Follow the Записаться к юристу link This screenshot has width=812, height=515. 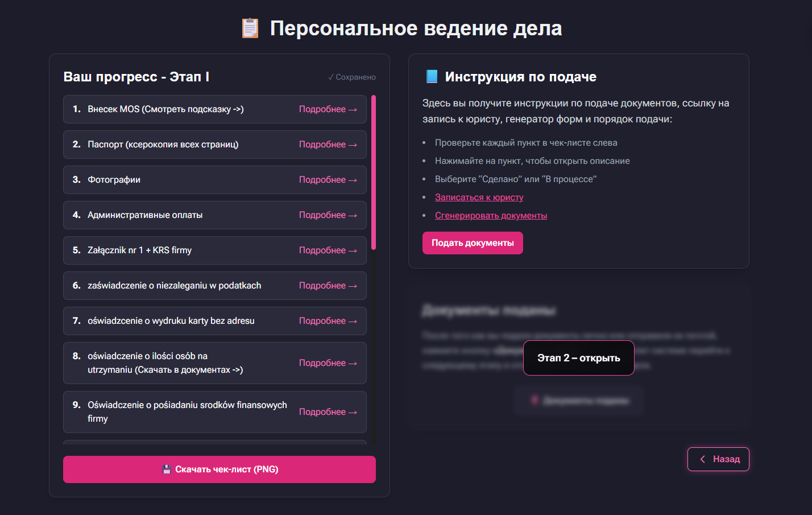[479, 197]
